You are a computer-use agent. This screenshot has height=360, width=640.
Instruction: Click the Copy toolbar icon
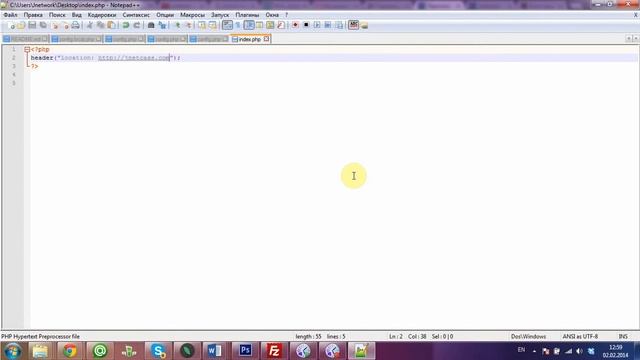[100, 25]
